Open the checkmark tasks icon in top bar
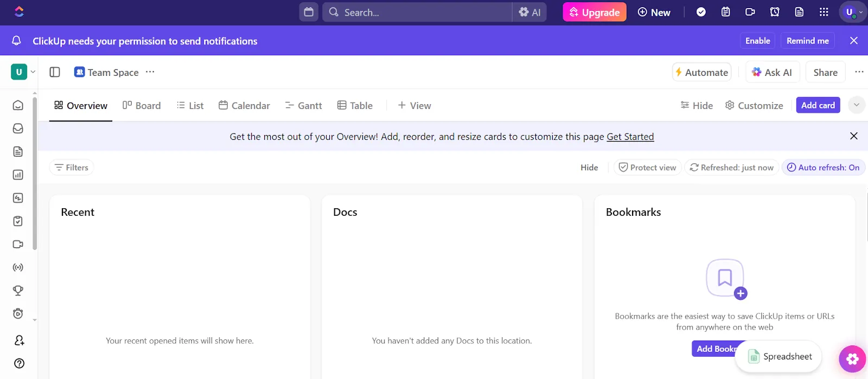Viewport: 868px width, 379px height. pyautogui.click(x=701, y=12)
